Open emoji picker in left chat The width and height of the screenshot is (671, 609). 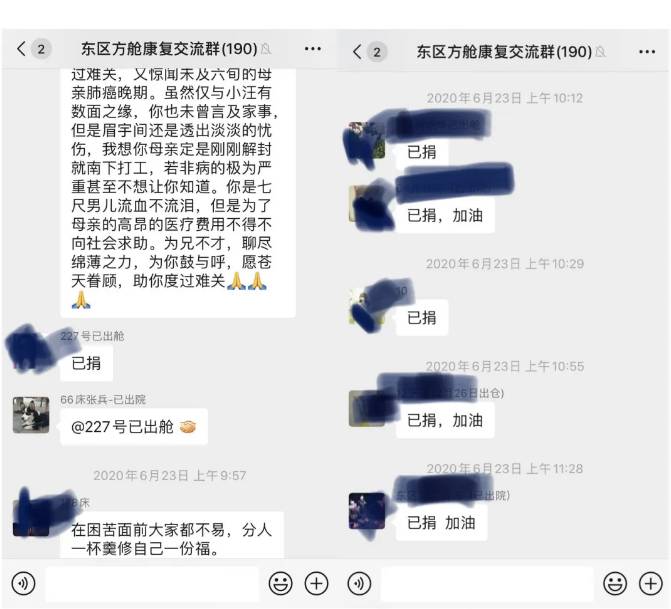point(281,583)
